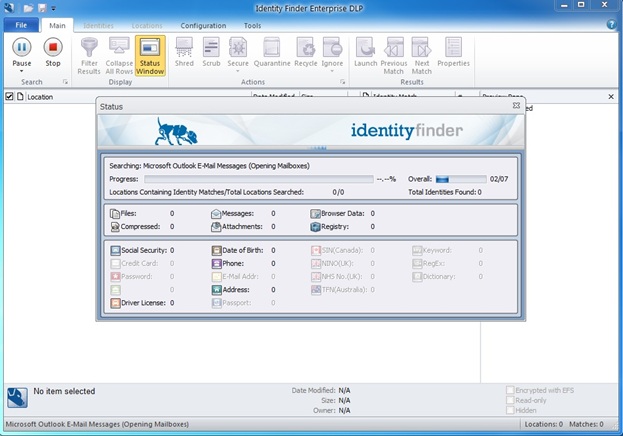Open the File tab
This screenshot has height=436, width=623.
click(x=21, y=25)
